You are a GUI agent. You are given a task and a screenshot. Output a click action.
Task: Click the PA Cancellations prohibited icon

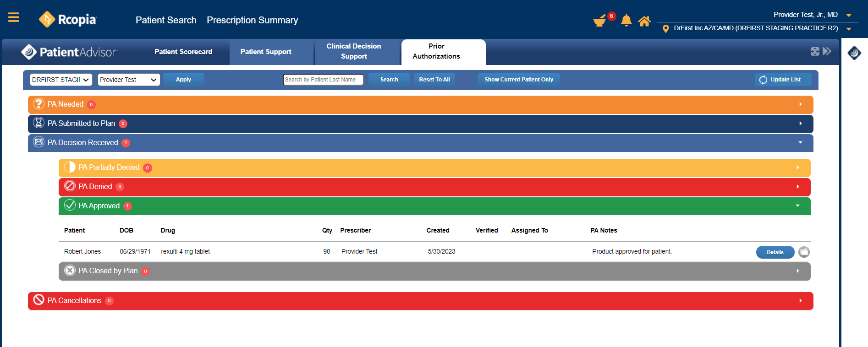pyautogui.click(x=39, y=300)
